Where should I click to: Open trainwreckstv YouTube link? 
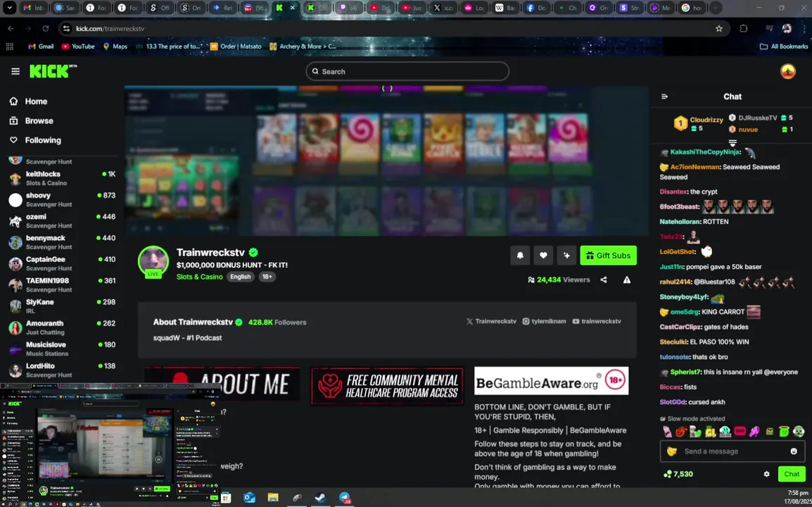point(597,321)
